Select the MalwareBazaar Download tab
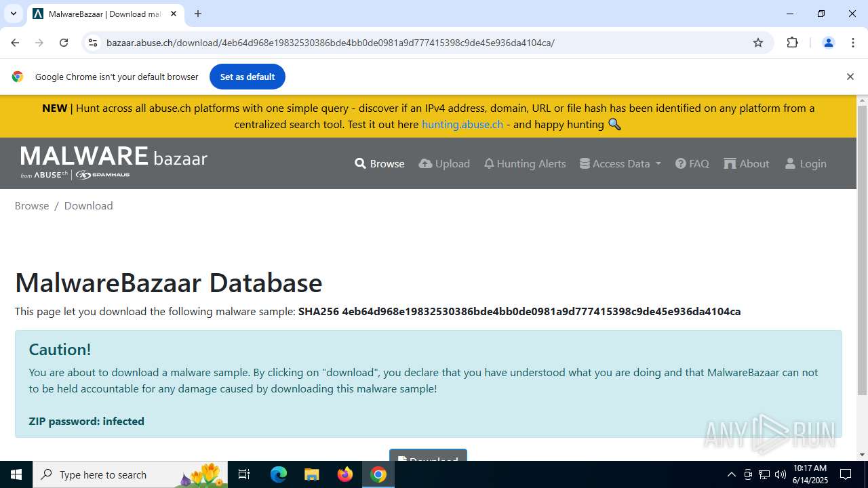This screenshot has width=868, height=488. [x=105, y=14]
